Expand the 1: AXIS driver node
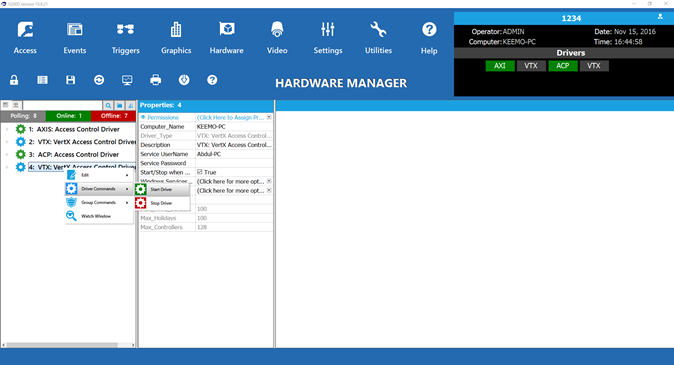This screenshot has width=674, height=365. [7, 129]
